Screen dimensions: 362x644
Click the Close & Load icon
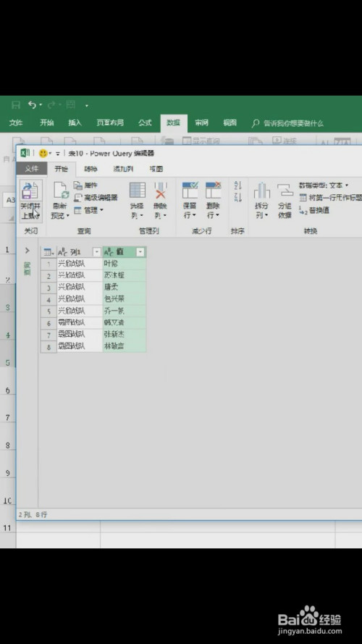31,191
